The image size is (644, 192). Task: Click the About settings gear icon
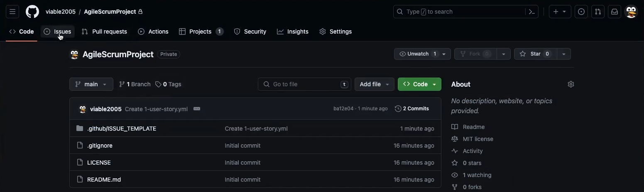[x=571, y=84]
